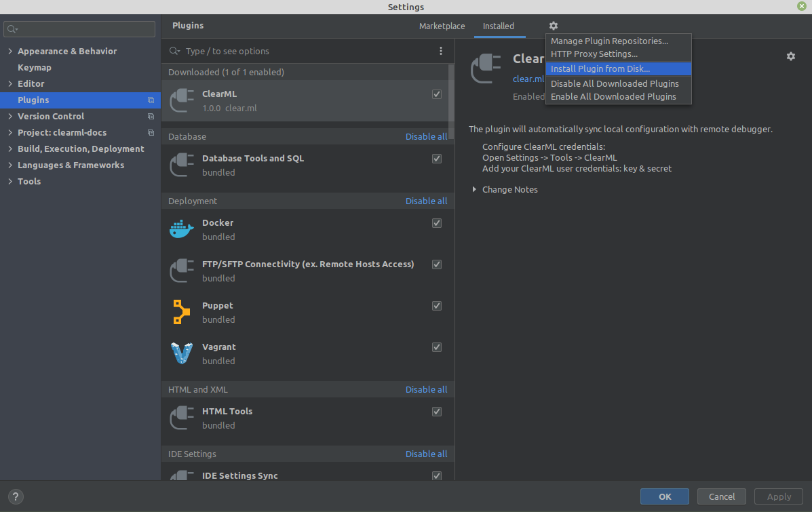812x512 pixels.
Task: Open the plugins gear settings icon
Action: [x=554, y=26]
